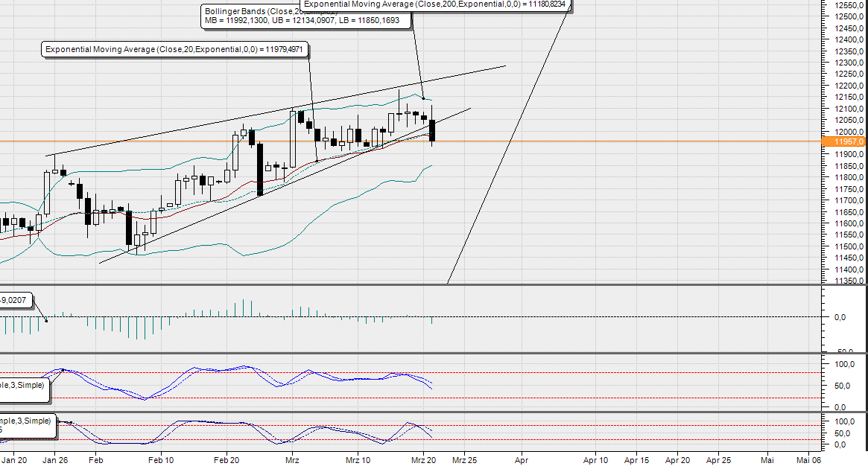Click the 11900,0 price axis label
Viewport: 868px width, 472px height.
pyautogui.click(x=849, y=154)
